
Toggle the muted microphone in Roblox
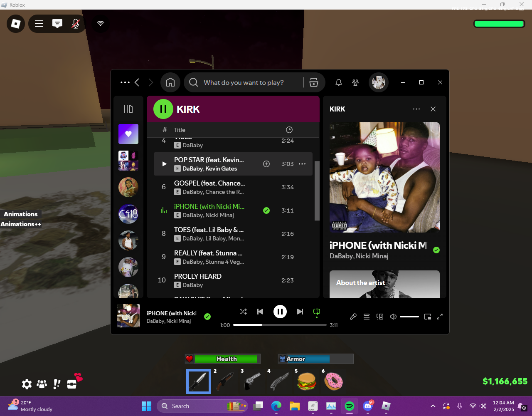pos(76,24)
